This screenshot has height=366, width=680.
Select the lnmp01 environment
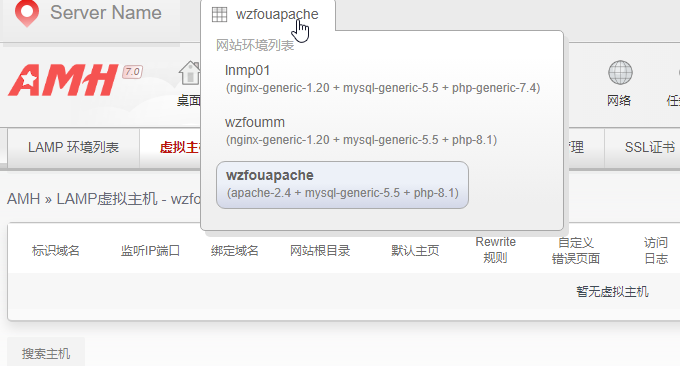[x=382, y=79]
